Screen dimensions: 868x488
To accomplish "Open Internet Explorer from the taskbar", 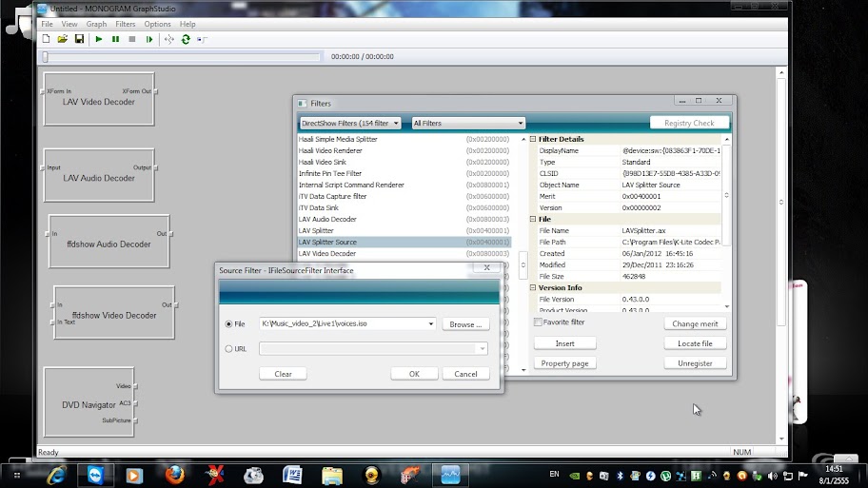I will tap(57, 476).
